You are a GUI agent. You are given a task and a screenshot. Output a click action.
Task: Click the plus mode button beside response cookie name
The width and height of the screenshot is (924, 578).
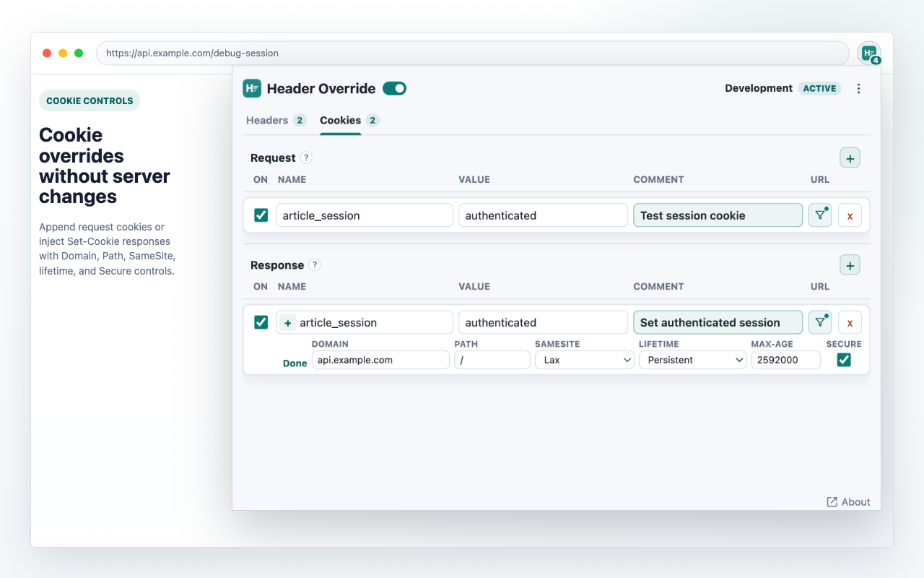[x=287, y=323]
